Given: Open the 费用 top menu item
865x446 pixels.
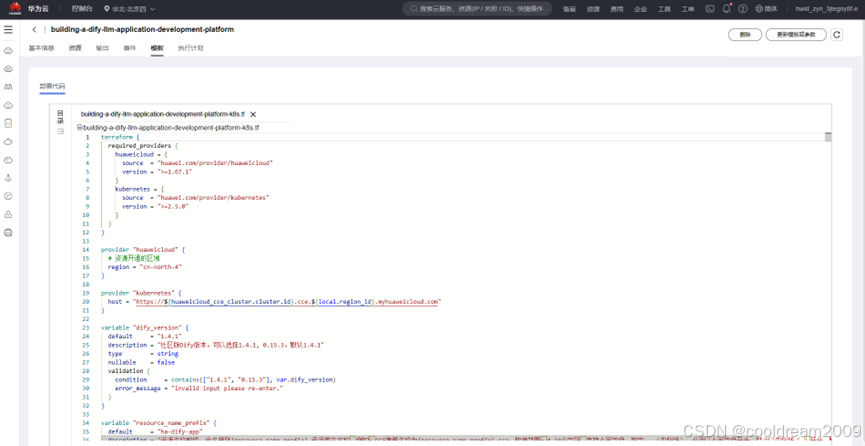Looking at the screenshot, I should coord(617,9).
